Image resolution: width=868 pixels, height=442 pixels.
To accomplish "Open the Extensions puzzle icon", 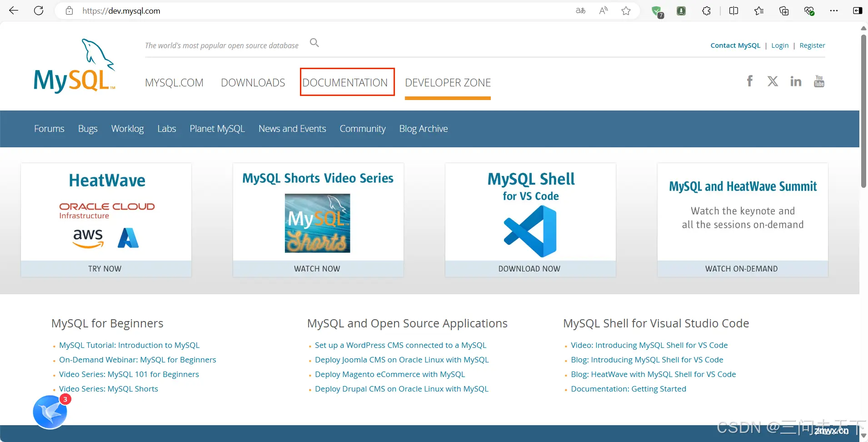I will (x=706, y=10).
